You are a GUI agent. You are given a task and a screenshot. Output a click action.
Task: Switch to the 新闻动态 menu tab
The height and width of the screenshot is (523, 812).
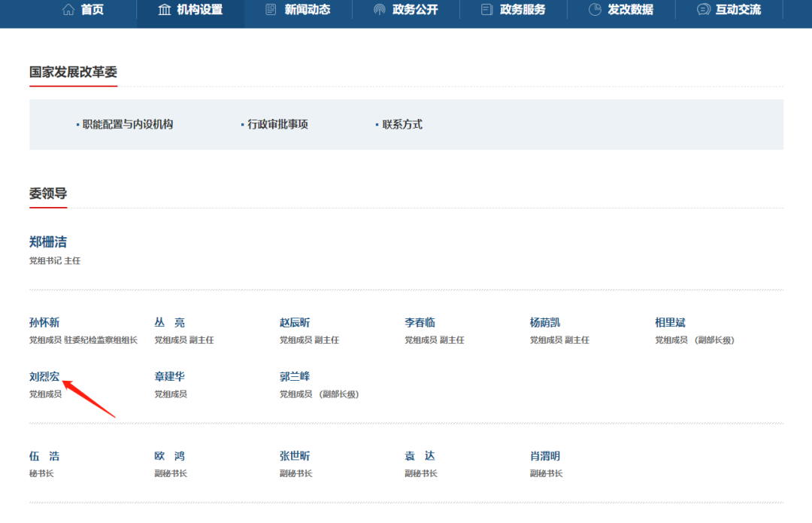tap(308, 10)
